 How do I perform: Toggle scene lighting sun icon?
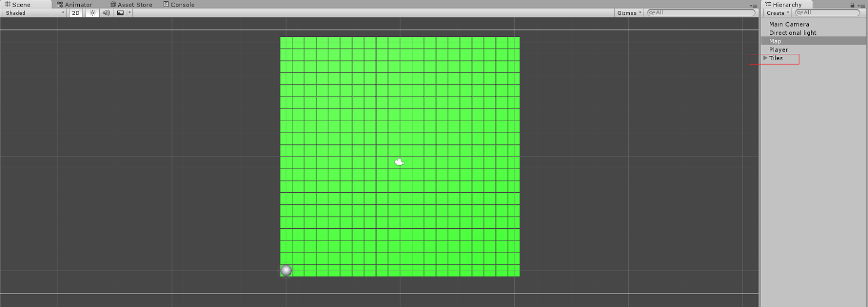pos(93,12)
